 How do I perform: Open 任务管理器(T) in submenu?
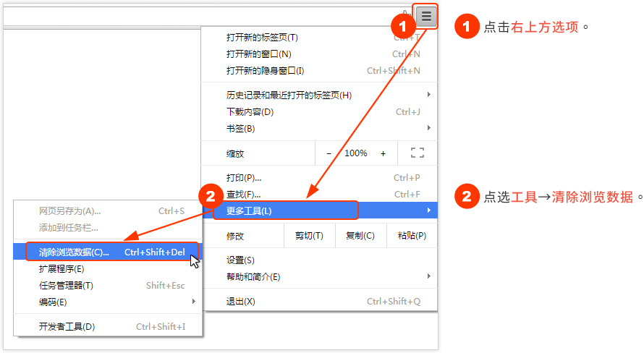coord(66,286)
